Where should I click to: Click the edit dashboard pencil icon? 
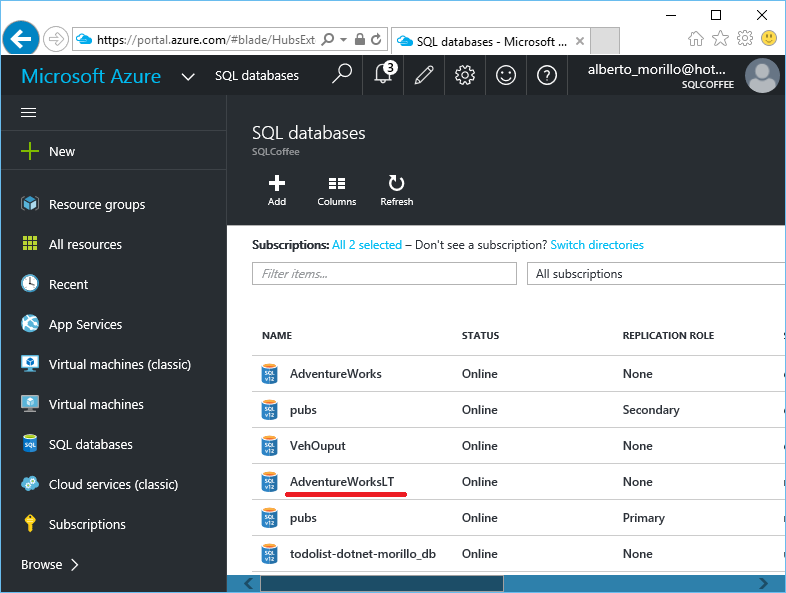424,75
